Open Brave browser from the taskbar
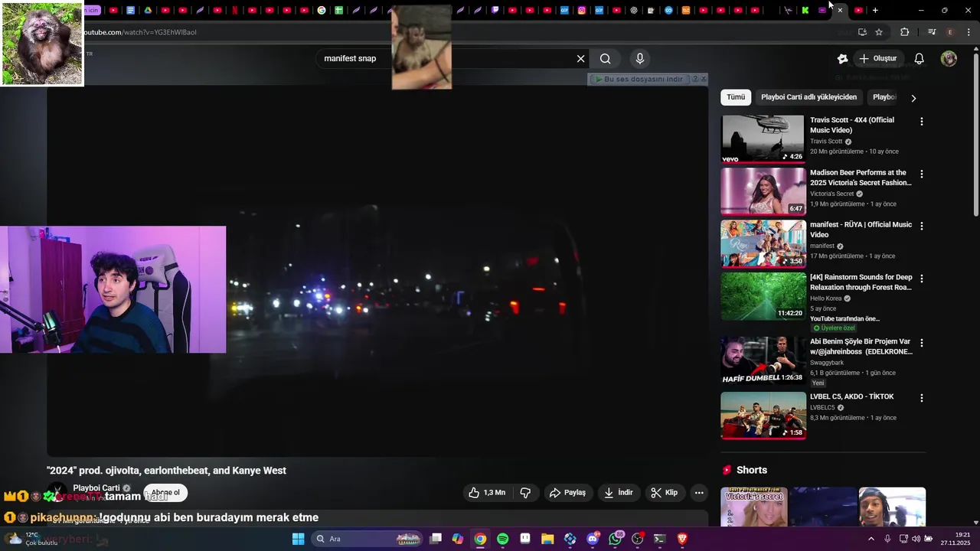 (682, 539)
